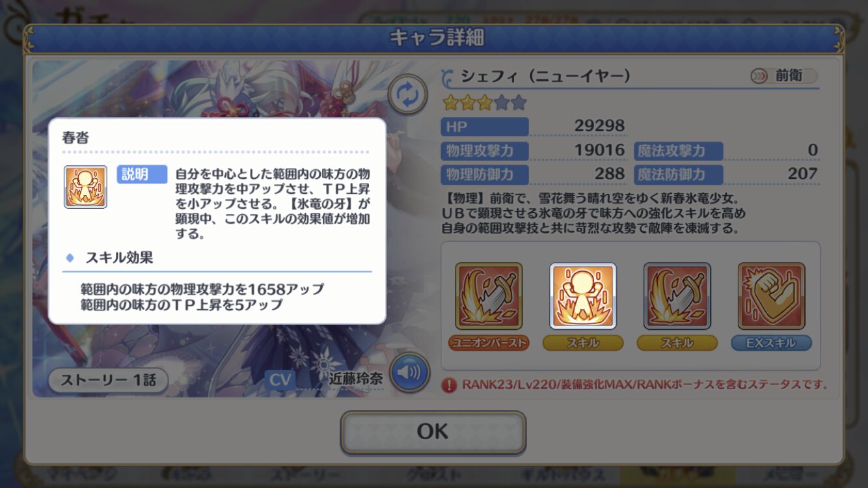The height and width of the screenshot is (488, 868).
Task: Select the highlighted buff skill icon
Action: coord(583,296)
